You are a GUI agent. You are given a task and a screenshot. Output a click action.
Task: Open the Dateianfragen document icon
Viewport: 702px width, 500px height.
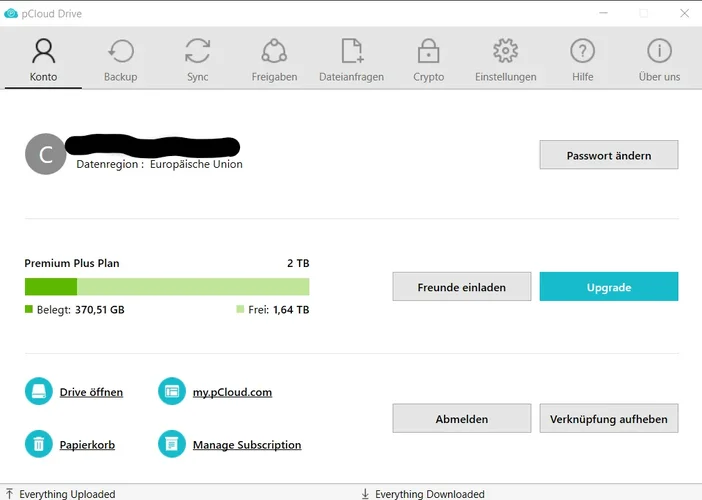(x=352, y=51)
